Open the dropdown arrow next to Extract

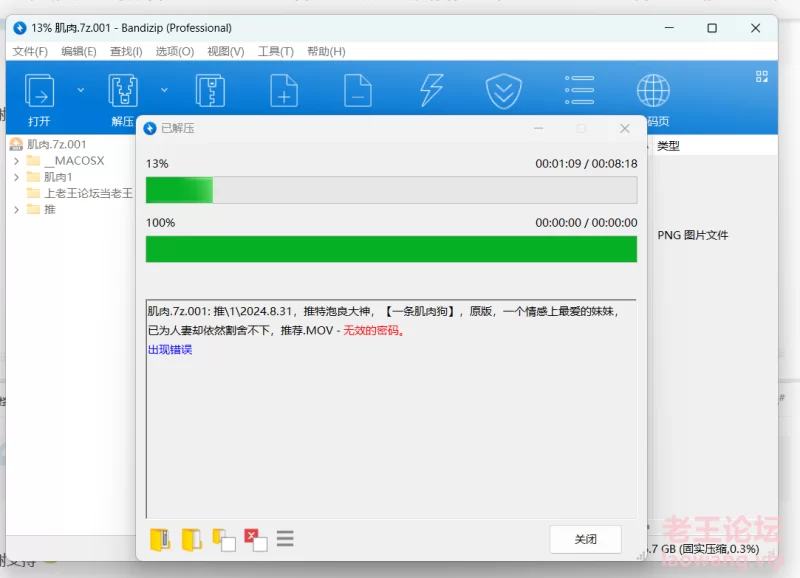click(164, 90)
